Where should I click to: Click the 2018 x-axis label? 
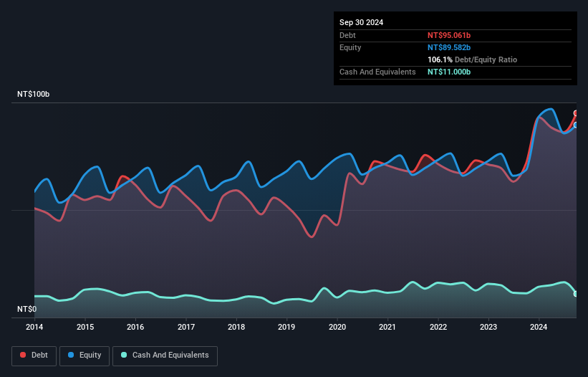point(236,327)
